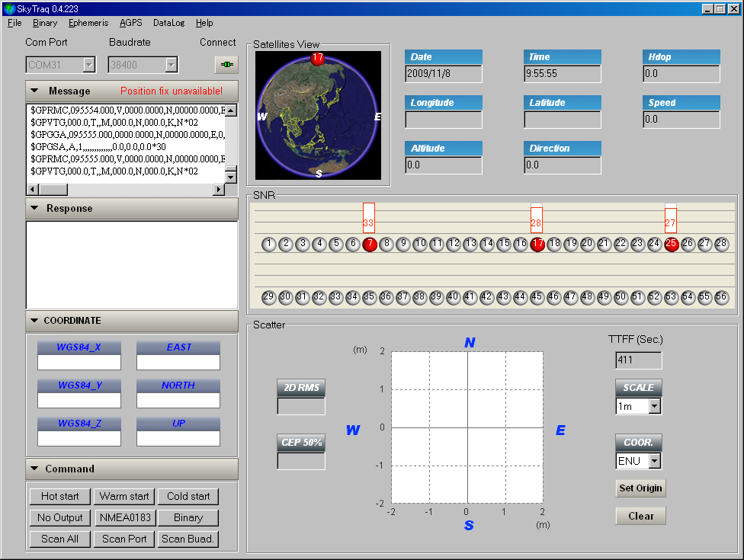Select red satellite 17 indicator in SNR row
Viewport: 744px width, 560px height.
[537, 245]
